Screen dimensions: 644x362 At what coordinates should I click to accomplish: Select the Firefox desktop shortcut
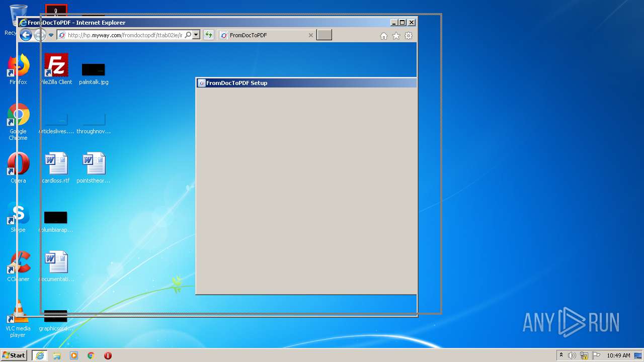pos(18,69)
